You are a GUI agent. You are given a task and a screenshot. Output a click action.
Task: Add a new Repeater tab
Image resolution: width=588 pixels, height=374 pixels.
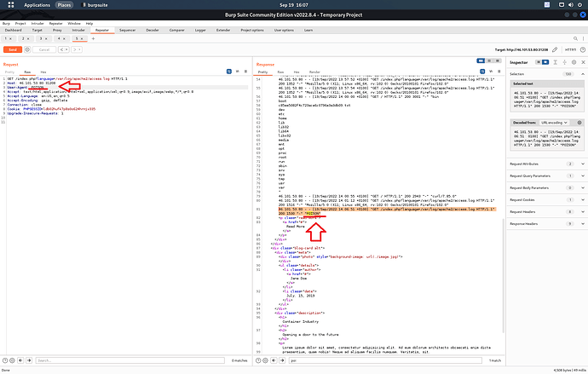94,38
